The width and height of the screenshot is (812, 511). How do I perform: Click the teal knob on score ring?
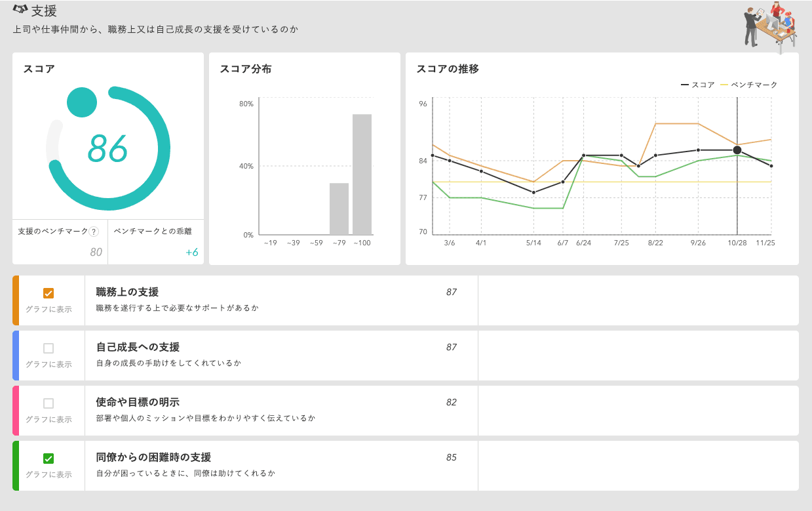coord(82,102)
